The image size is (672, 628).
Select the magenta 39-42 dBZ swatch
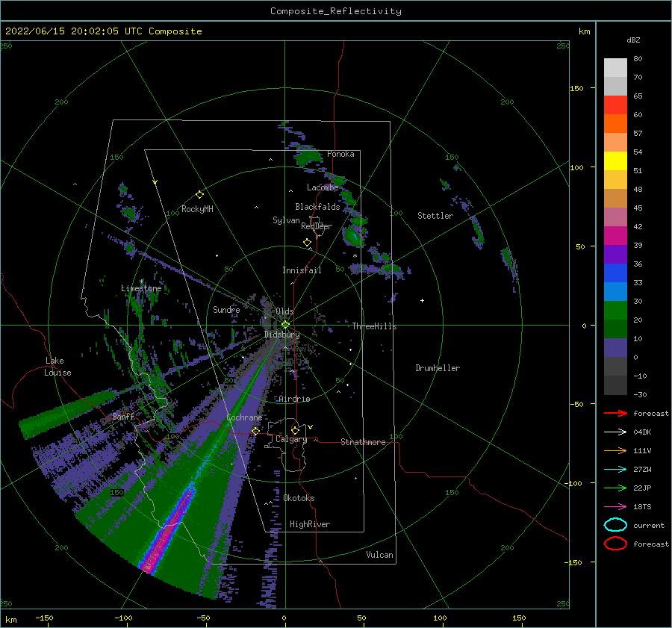615,235
